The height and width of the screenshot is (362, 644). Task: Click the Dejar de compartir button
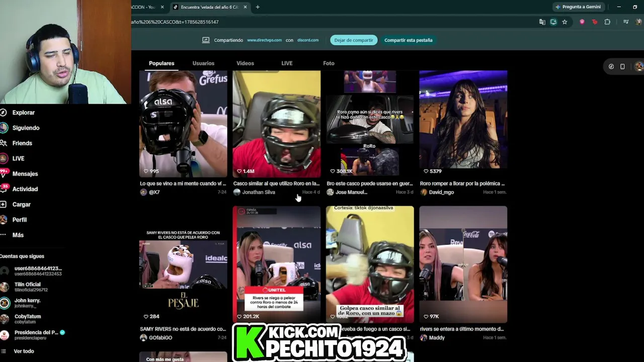[x=354, y=40]
